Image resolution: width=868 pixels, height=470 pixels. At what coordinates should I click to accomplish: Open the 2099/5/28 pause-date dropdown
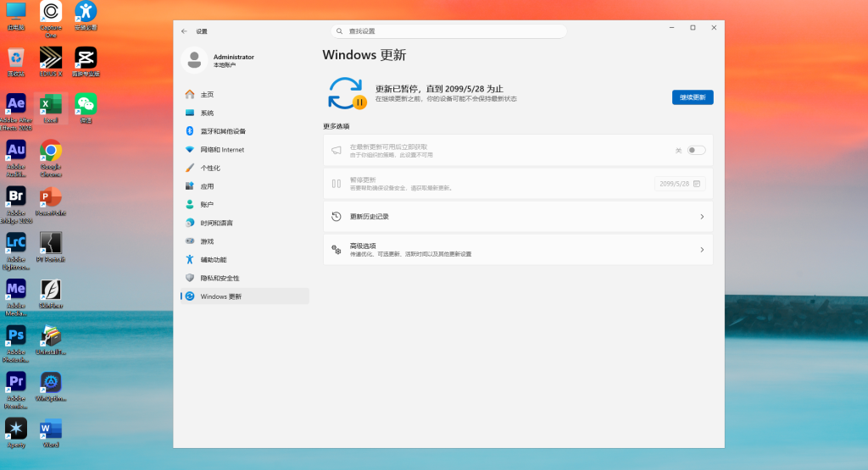pos(680,184)
